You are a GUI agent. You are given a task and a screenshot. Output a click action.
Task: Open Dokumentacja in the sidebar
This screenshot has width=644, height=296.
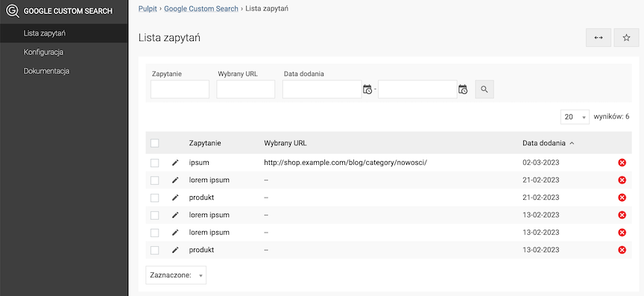(x=46, y=71)
